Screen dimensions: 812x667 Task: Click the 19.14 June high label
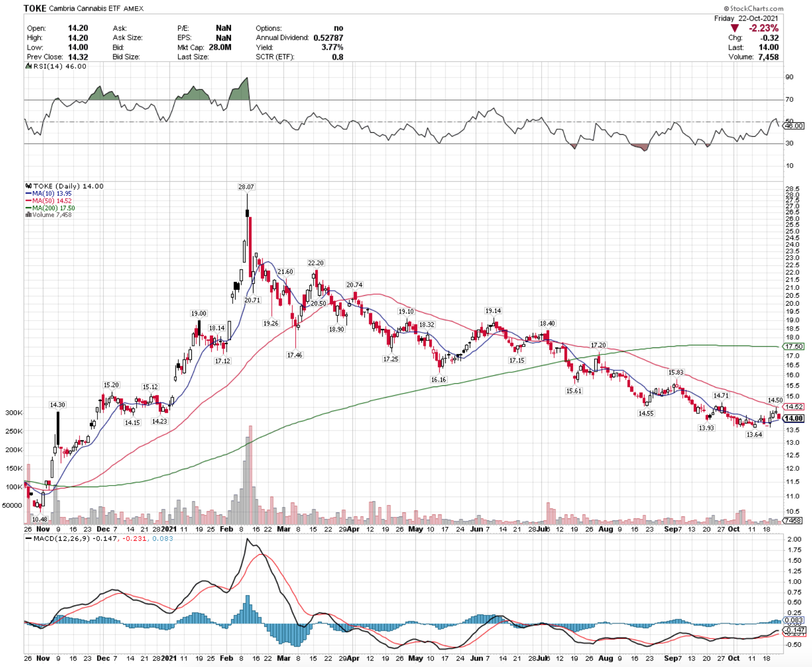493,311
